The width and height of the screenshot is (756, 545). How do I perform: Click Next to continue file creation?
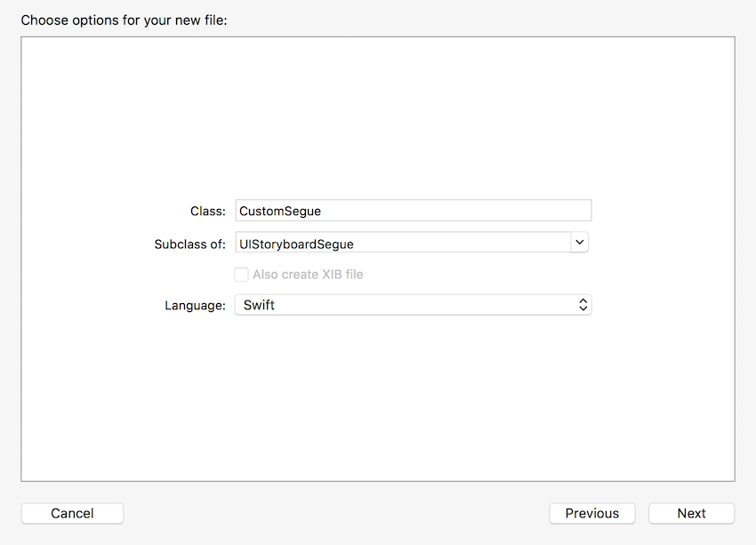691,513
